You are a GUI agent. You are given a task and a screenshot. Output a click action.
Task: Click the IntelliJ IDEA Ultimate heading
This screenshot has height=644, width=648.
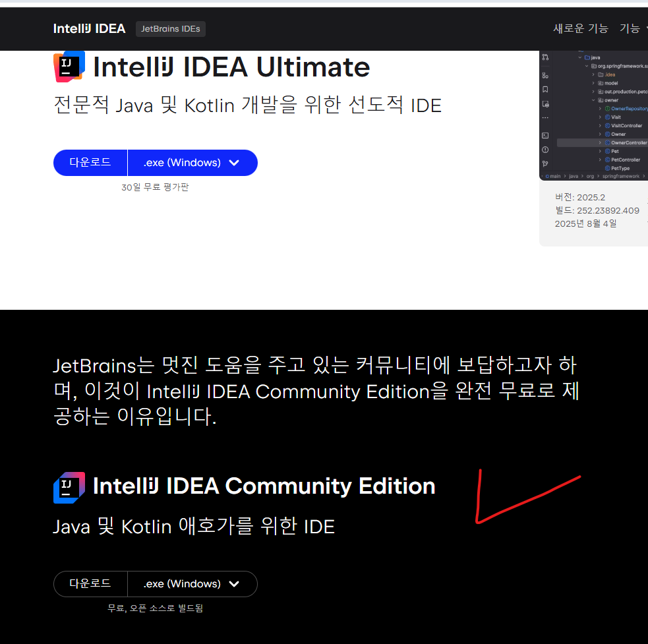(231, 67)
